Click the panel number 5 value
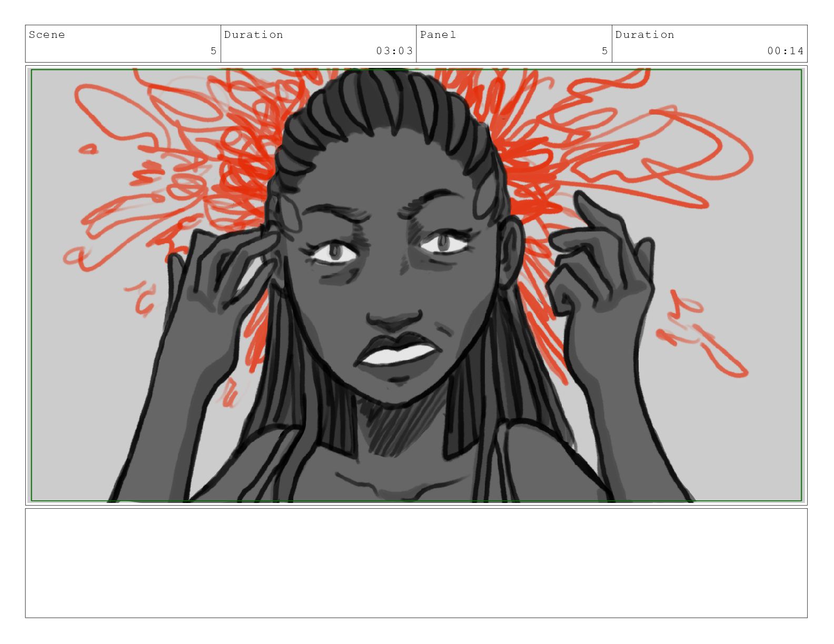Image resolution: width=834 pixels, height=644 pixels. [x=604, y=51]
